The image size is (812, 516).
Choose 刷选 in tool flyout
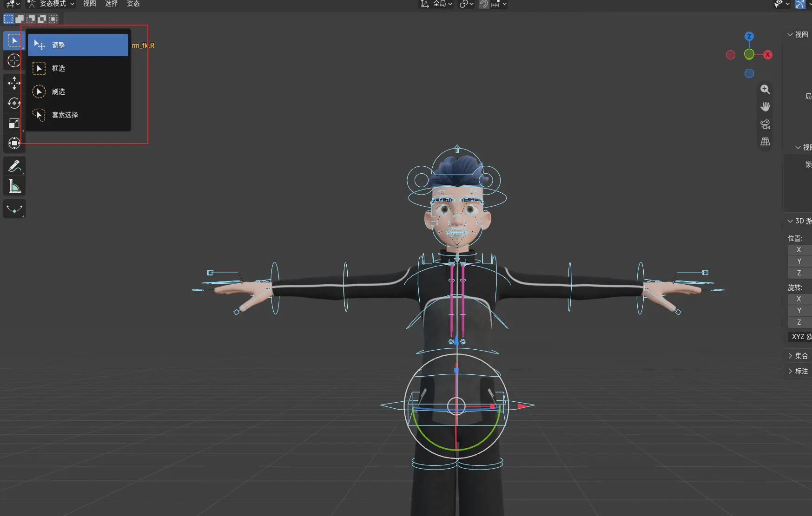pos(78,91)
